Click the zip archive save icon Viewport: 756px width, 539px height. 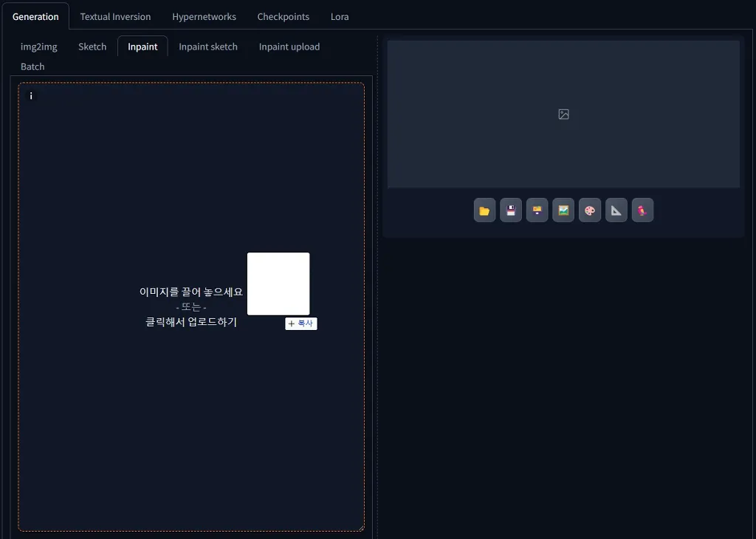click(537, 210)
